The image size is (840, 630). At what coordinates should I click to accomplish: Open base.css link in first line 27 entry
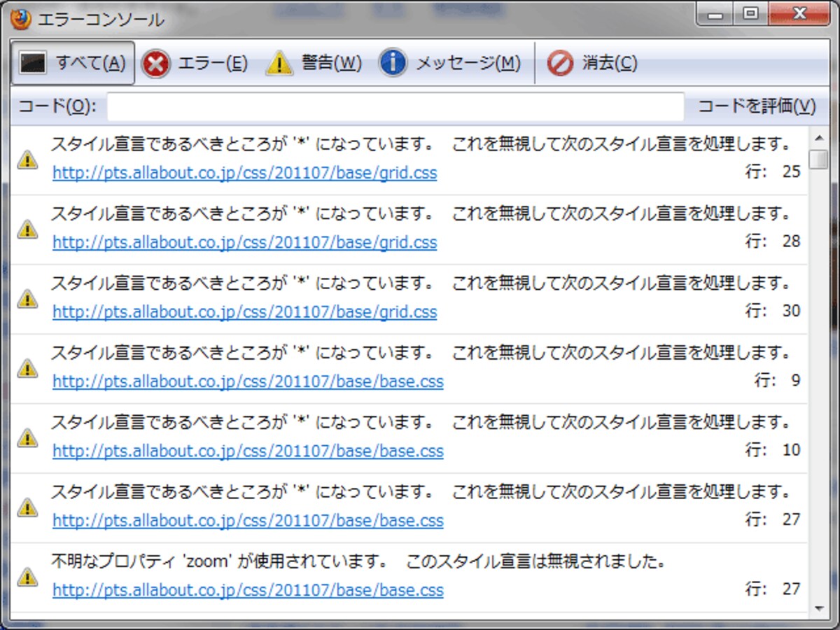[x=248, y=520]
